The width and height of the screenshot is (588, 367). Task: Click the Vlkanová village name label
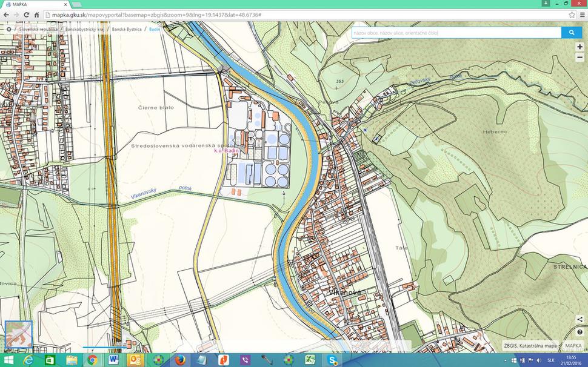[x=346, y=293]
